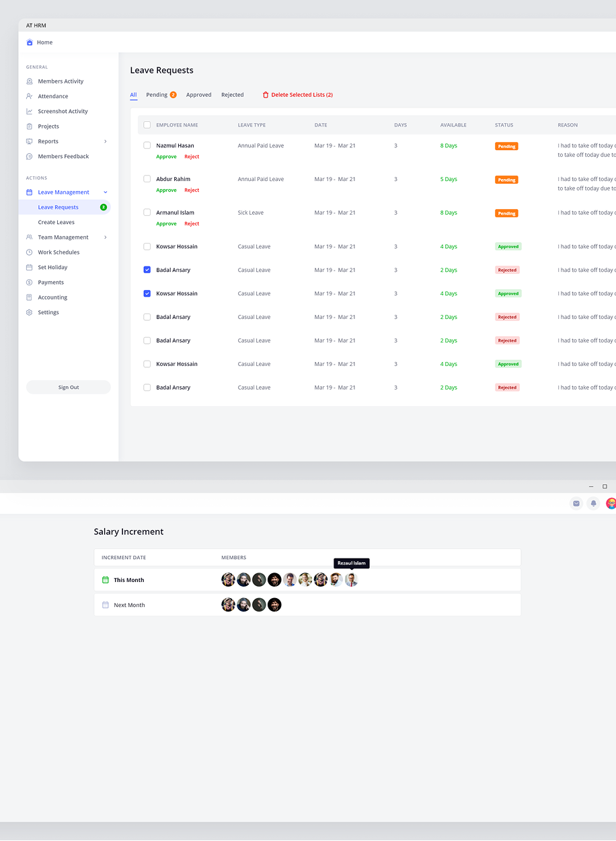The width and height of the screenshot is (616, 841).
Task: Click the trash icon beside Delete Selected Lists
Action: [266, 95]
